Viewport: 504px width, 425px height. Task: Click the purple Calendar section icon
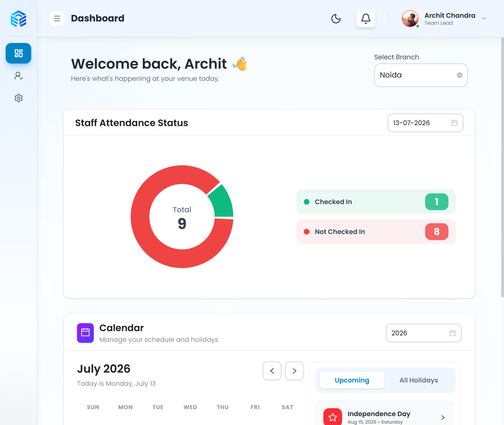click(85, 333)
